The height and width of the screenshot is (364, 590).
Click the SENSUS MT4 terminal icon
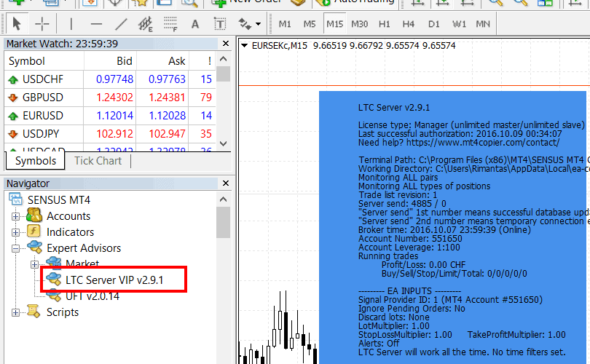pyautogui.click(x=16, y=199)
